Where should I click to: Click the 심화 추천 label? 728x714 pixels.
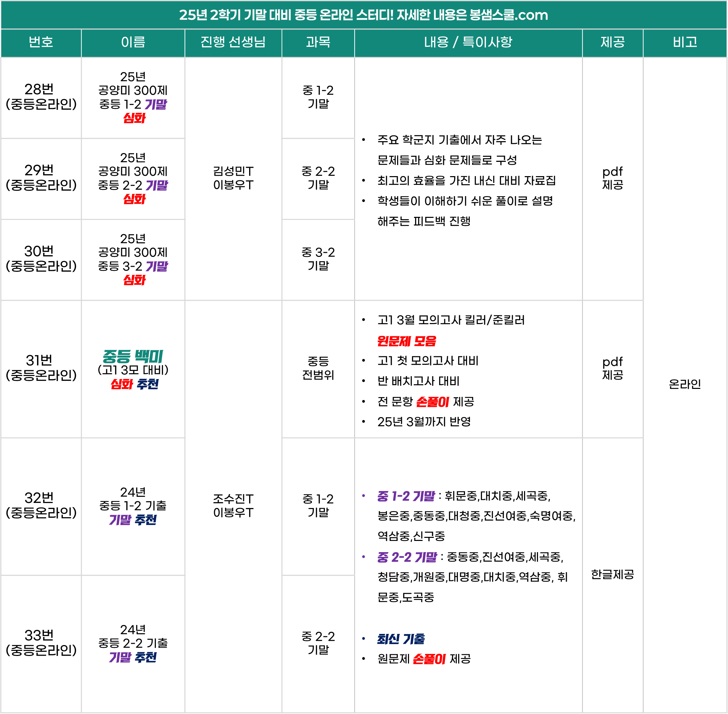click(135, 384)
